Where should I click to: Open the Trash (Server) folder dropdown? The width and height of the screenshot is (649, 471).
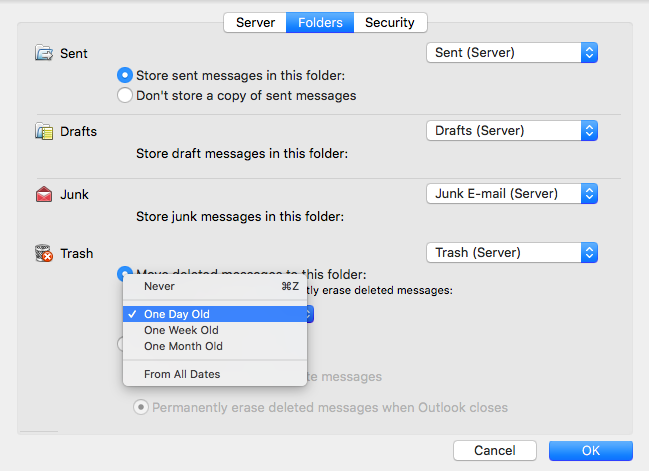(511, 253)
